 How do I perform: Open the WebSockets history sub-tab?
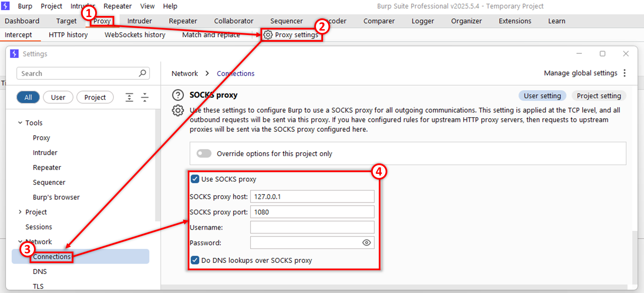coord(135,35)
